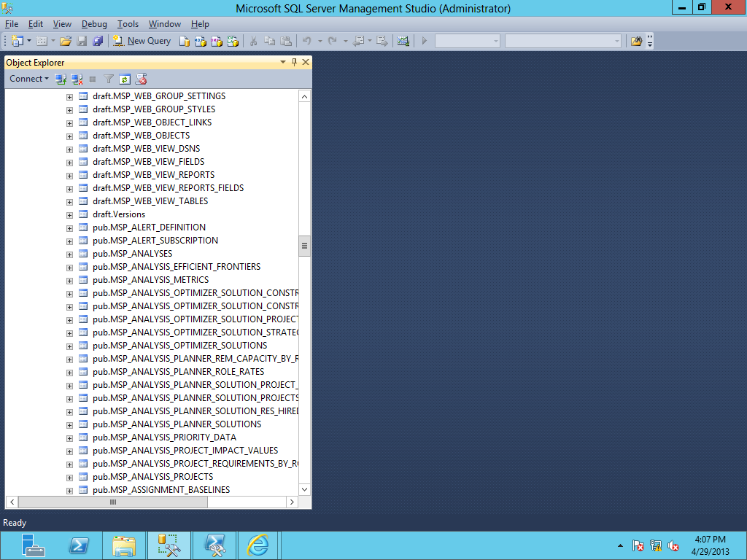Open Object Explorer window position dropdown arrow
This screenshot has height=560, width=747.
pos(283,62)
